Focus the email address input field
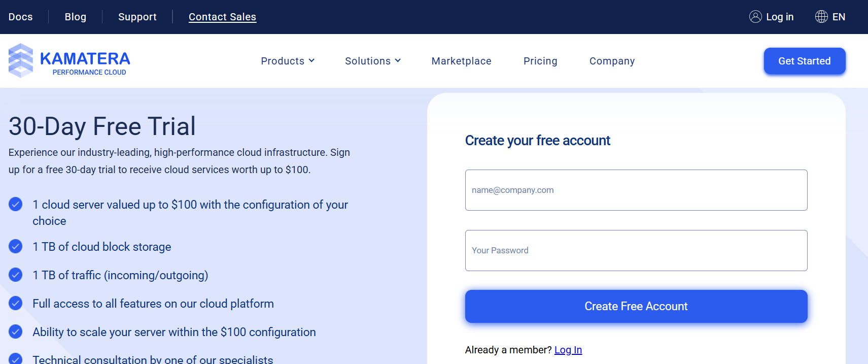Screen dimensions: 868x364 (x=636, y=190)
